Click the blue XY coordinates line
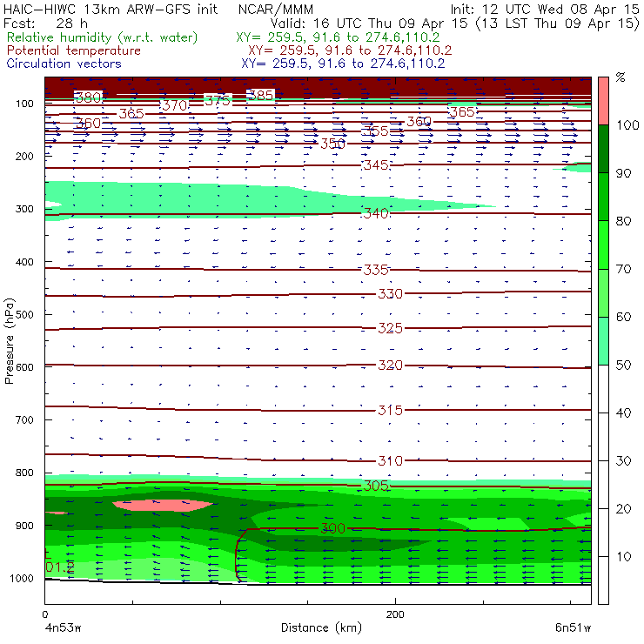644x644 pixels. (x=343, y=64)
